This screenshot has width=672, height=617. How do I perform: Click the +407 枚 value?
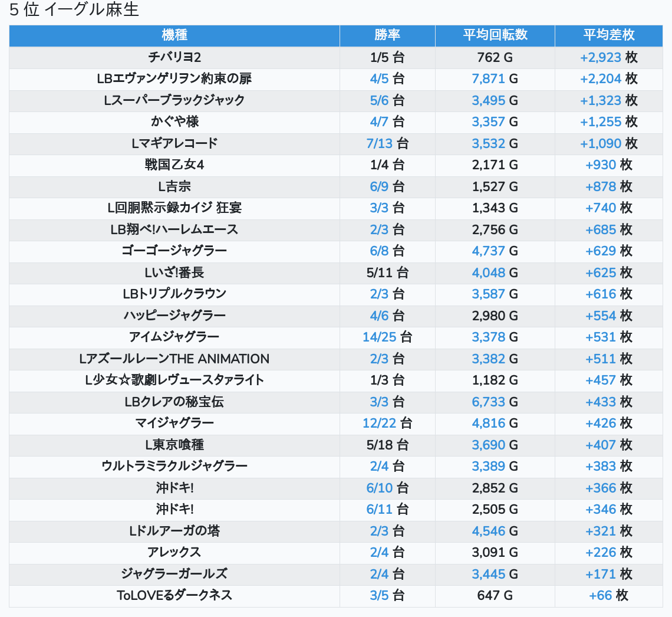(x=608, y=445)
